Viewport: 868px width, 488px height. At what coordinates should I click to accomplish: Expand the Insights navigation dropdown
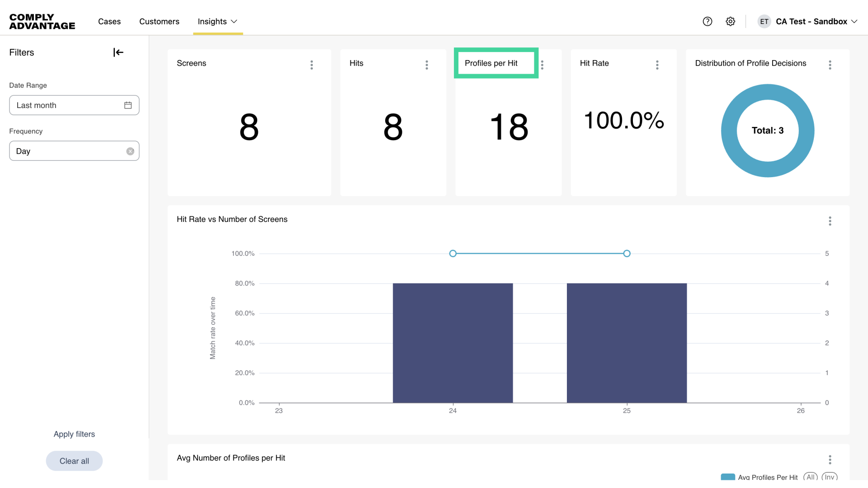pos(217,21)
